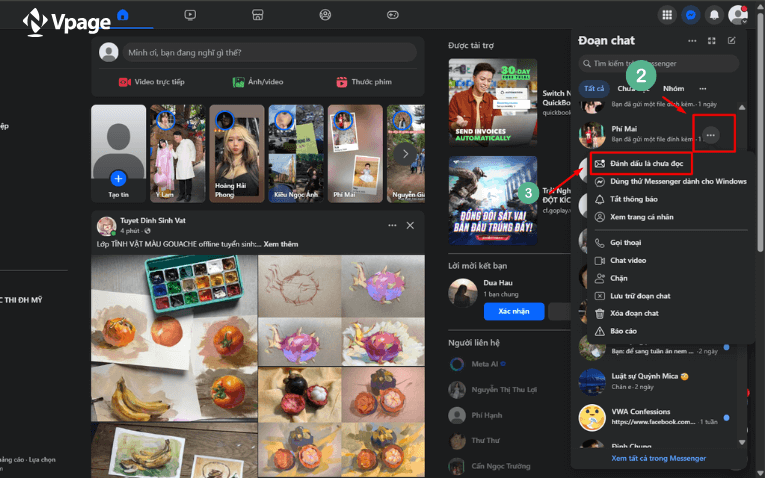This screenshot has height=478, width=765.
Task: Open the Marketplace store icon
Action: click(x=258, y=15)
